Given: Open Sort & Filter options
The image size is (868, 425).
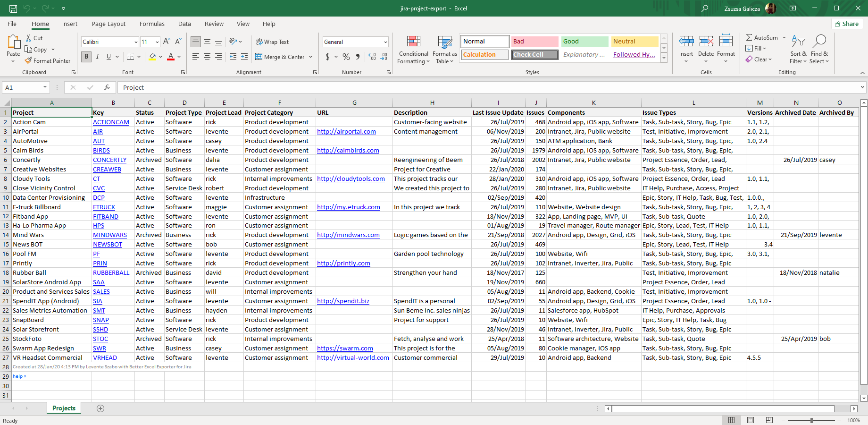Looking at the screenshot, I should coord(798,49).
